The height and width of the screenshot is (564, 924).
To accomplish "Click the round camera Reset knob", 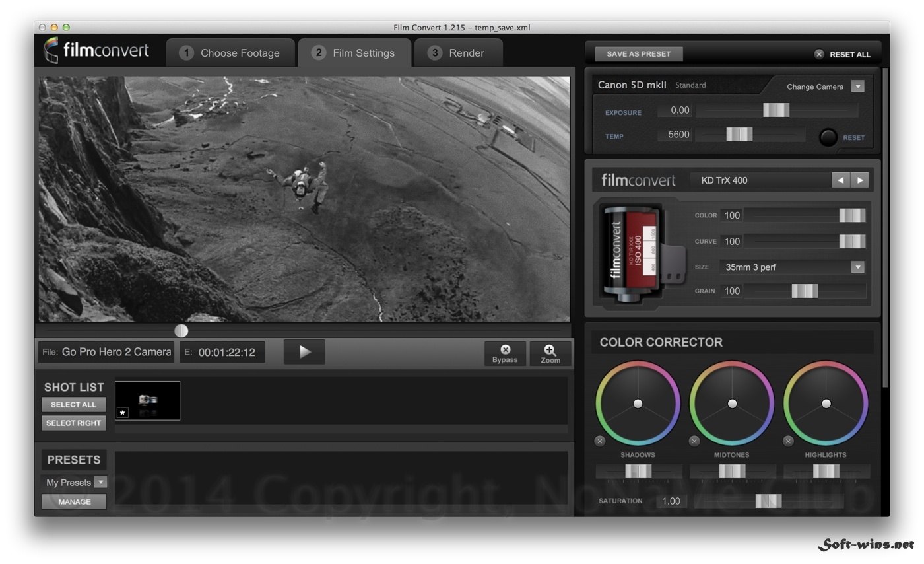I will (828, 137).
